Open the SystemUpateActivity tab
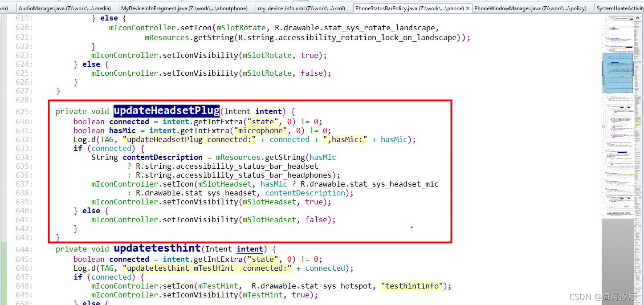644x305 pixels. [620, 8]
